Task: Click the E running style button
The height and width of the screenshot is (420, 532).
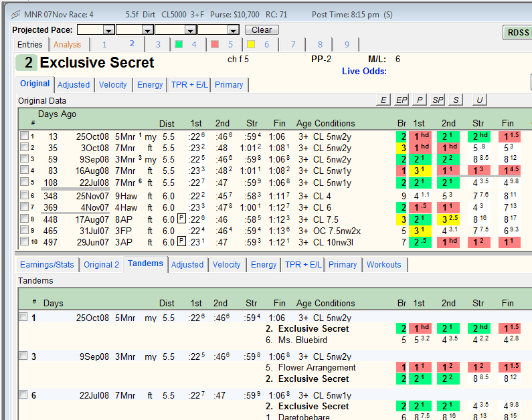Action: 383,100
